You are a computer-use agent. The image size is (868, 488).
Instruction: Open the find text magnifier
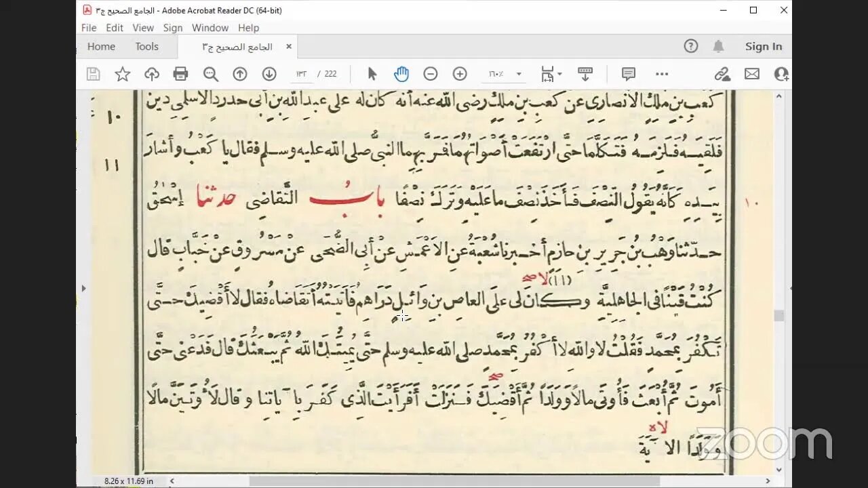point(211,74)
